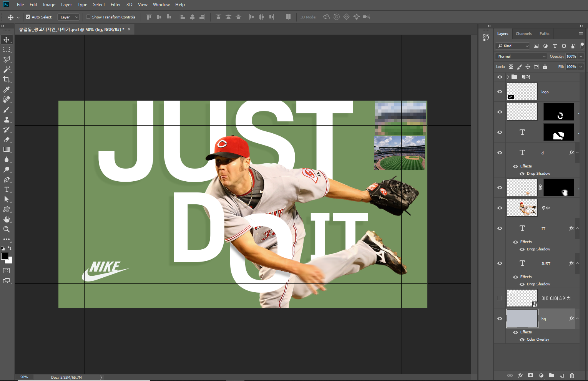Swap foreground and background colors
The width and height of the screenshot is (588, 381).
click(10, 248)
